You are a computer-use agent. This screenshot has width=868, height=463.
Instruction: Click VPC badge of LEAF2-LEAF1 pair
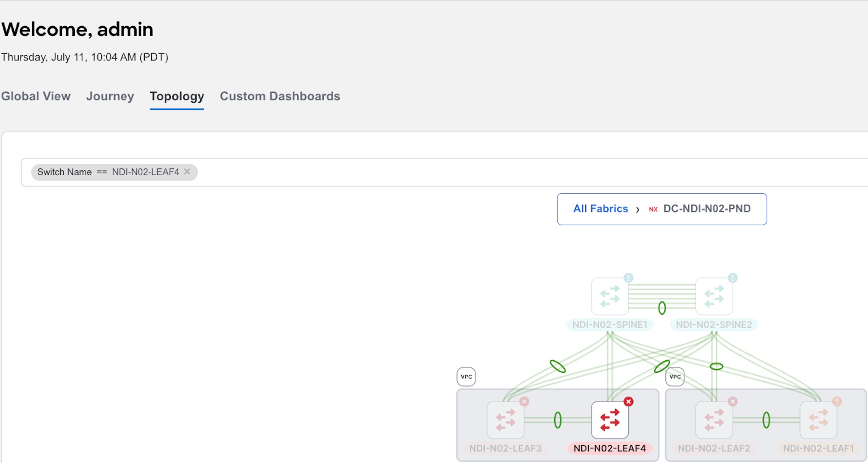675,377
